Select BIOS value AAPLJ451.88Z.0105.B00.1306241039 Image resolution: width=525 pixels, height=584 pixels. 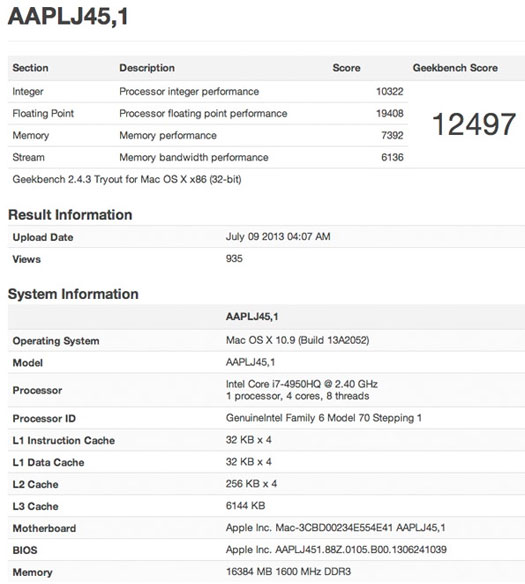pyautogui.click(x=361, y=550)
